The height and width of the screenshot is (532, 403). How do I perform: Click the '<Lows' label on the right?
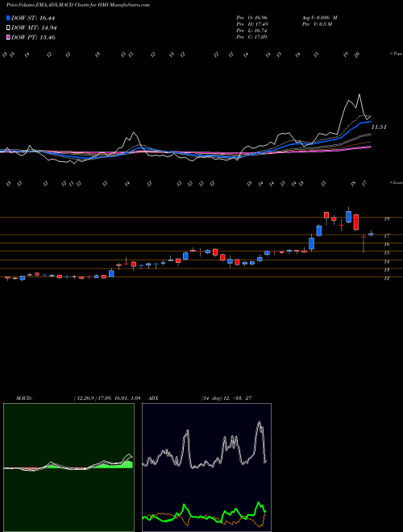(x=396, y=182)
